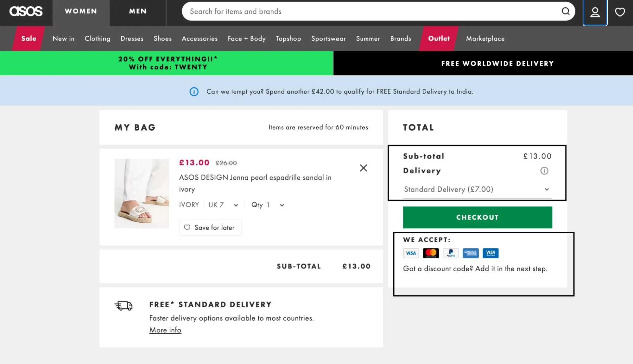Click the Visa Electron icon
Viewport: 633px width, 364px height.
491,253
